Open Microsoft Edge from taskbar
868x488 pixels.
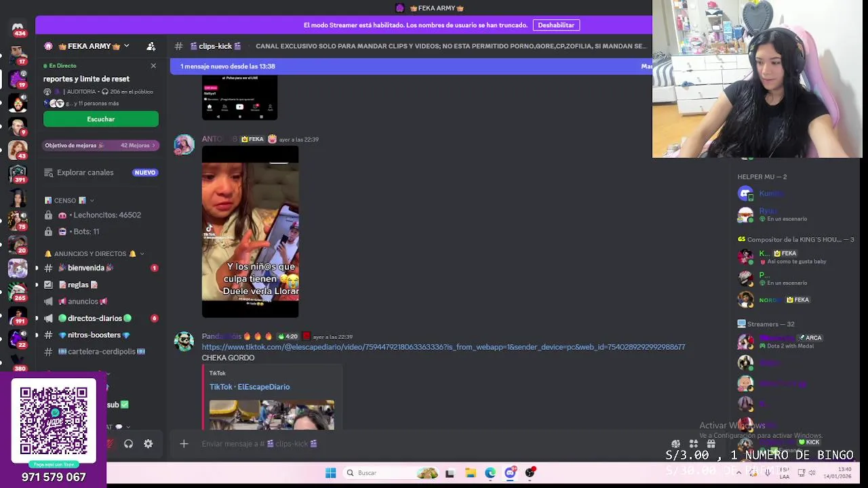click(x=490, y=473)
